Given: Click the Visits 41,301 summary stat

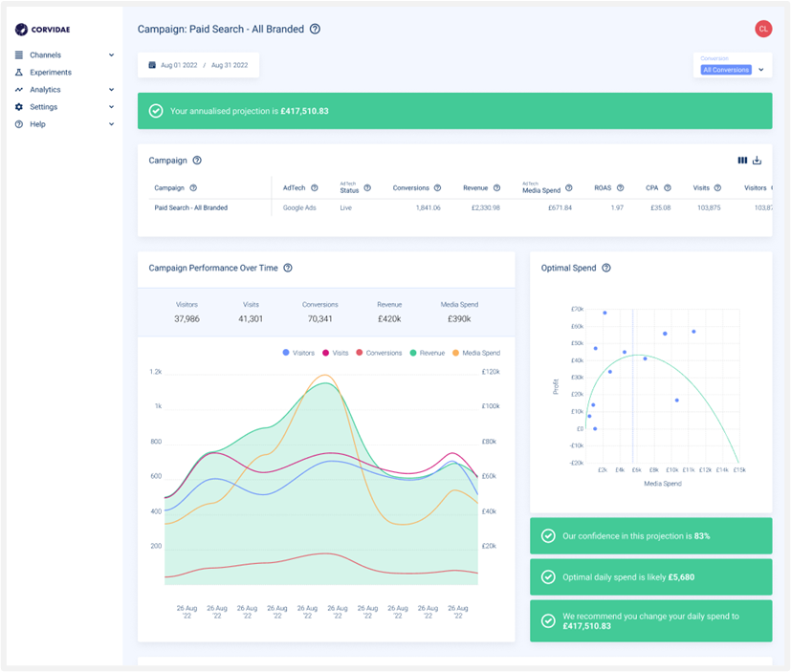Looking at the screenshot, I should [251, 312].
